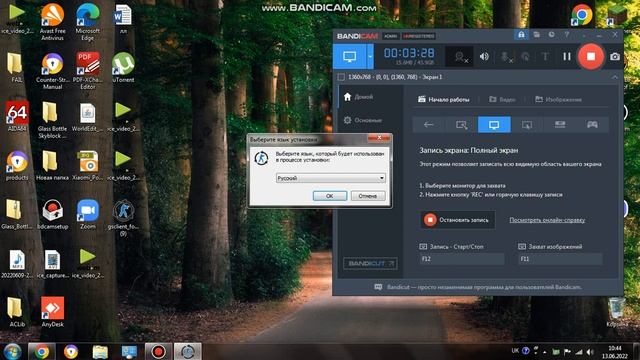Image resolution: width=640 pixels, height=360 pixels.
Task: Open the PDF-XChange Editor desktop icon
Action: [x=88, y=70]
